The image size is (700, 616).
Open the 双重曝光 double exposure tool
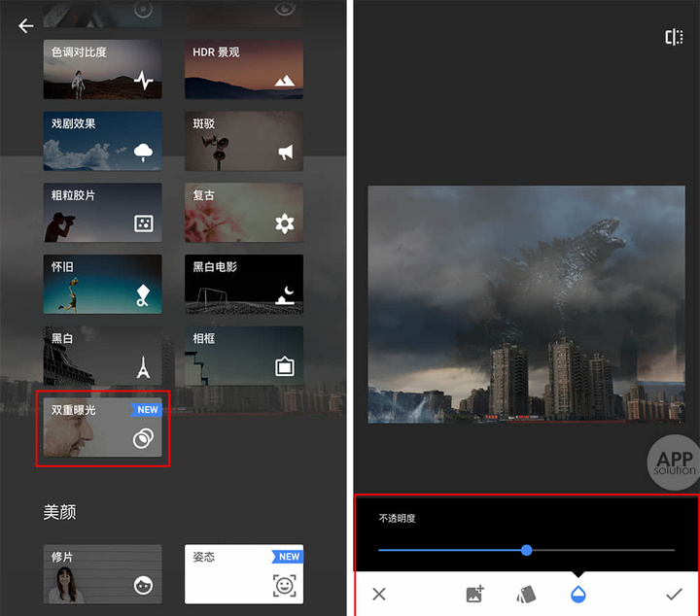102,428
